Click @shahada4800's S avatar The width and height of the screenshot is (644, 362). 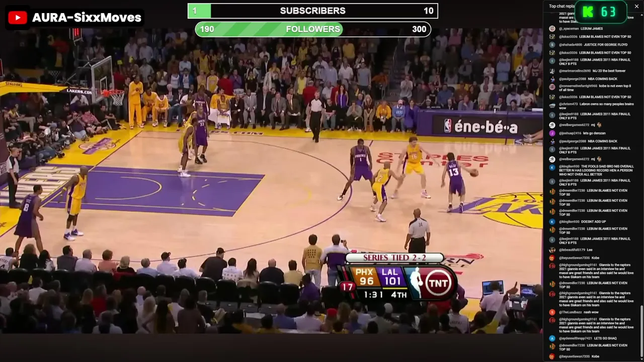tap(552, 45)
